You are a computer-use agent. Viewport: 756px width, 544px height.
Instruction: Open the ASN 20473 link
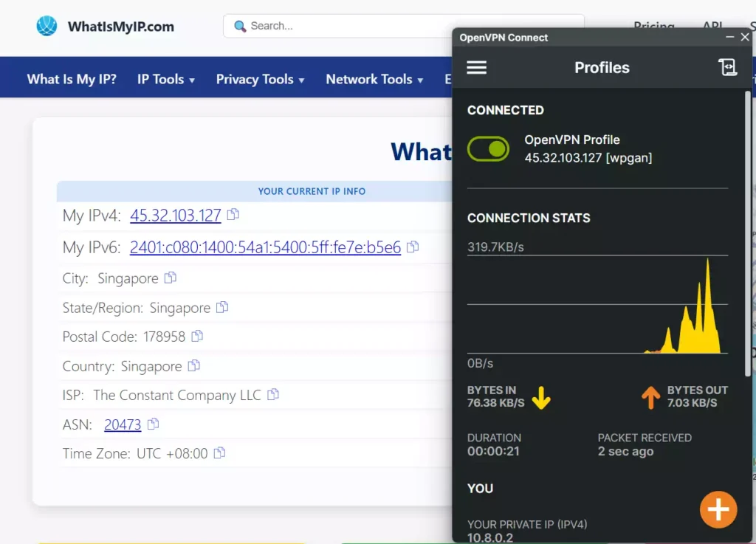[123, 424]
